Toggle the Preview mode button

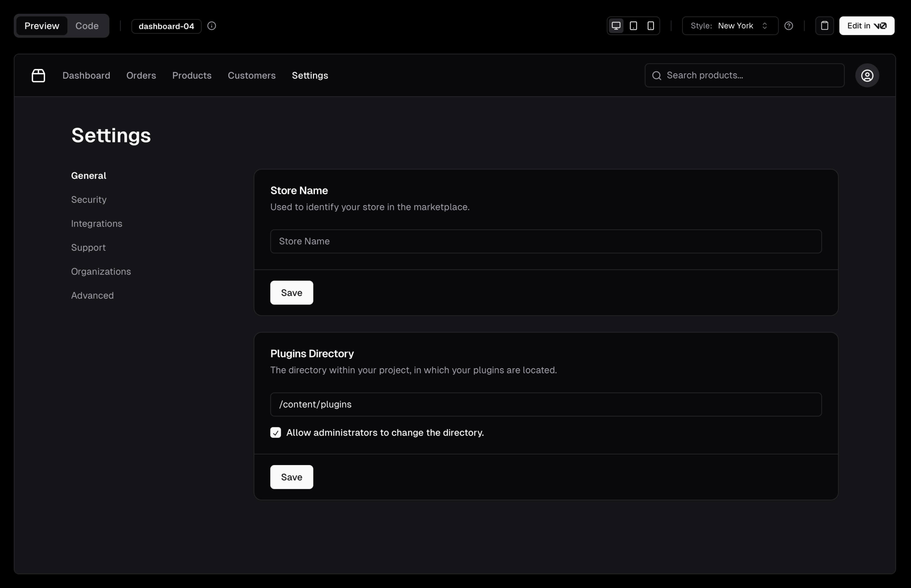42,26
